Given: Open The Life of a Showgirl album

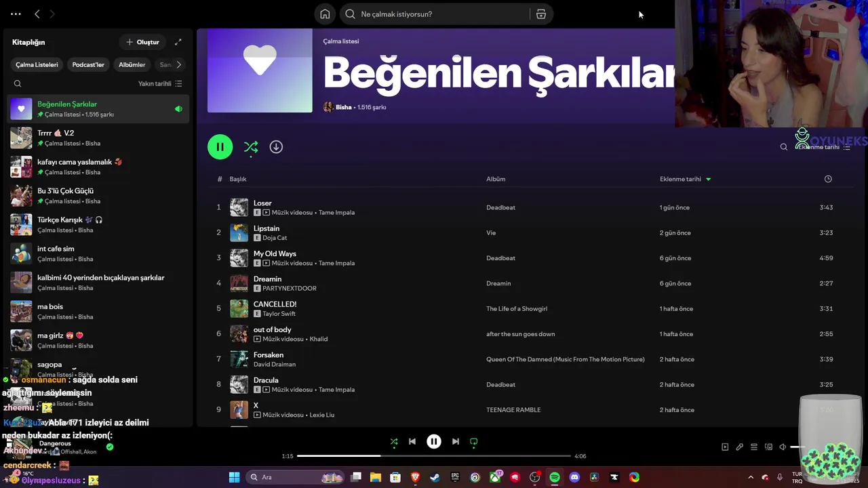Looking at the screenshot, I should point(517,308).
